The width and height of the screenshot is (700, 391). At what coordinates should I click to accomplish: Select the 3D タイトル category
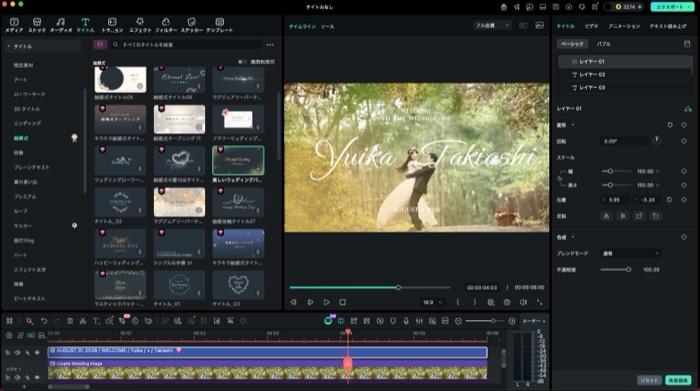pos(27,109)
